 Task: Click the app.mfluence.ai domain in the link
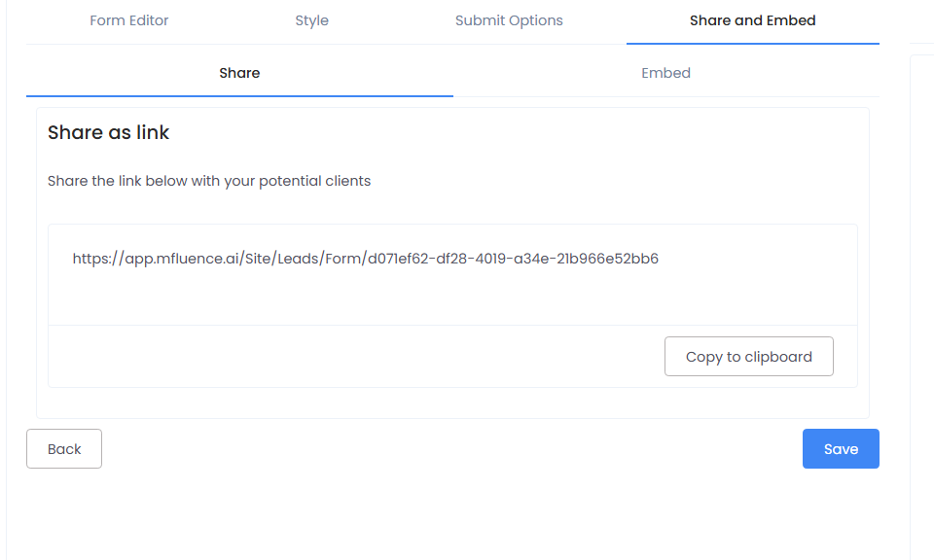187,259
